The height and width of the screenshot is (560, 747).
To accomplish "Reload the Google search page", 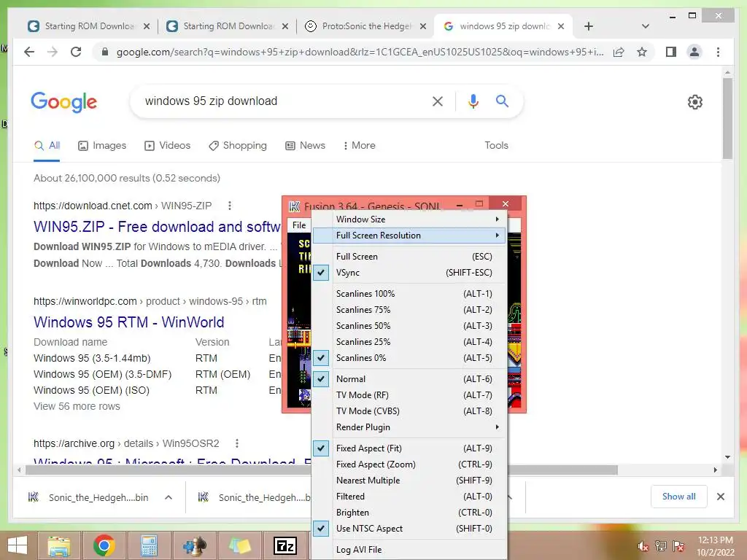I will pos(76,52).
